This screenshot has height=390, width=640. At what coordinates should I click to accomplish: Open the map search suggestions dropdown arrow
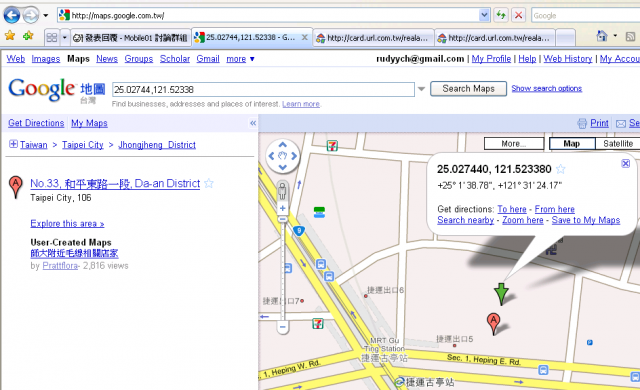pyautogui.click(x=421, y=89)
